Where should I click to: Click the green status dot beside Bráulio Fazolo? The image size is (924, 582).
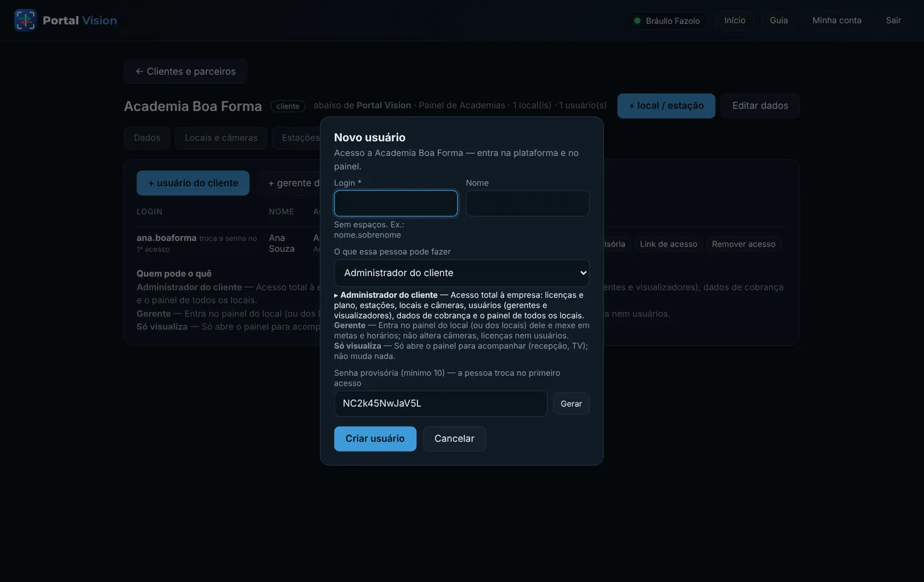(637, 21)
